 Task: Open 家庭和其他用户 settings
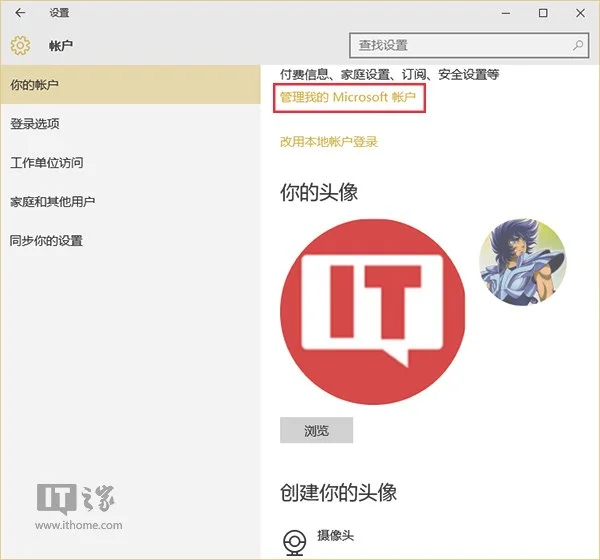coord(53,202)
